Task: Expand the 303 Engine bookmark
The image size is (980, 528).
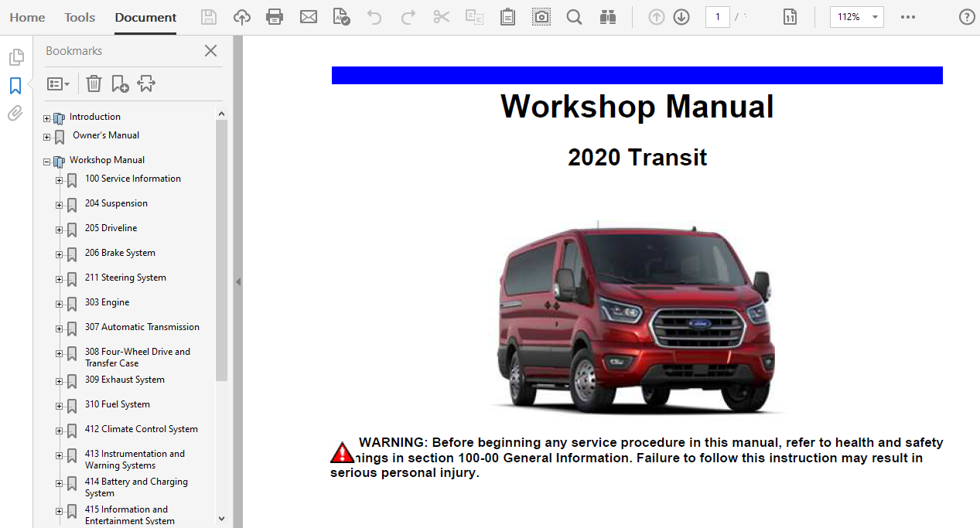Action: point(59,304)
